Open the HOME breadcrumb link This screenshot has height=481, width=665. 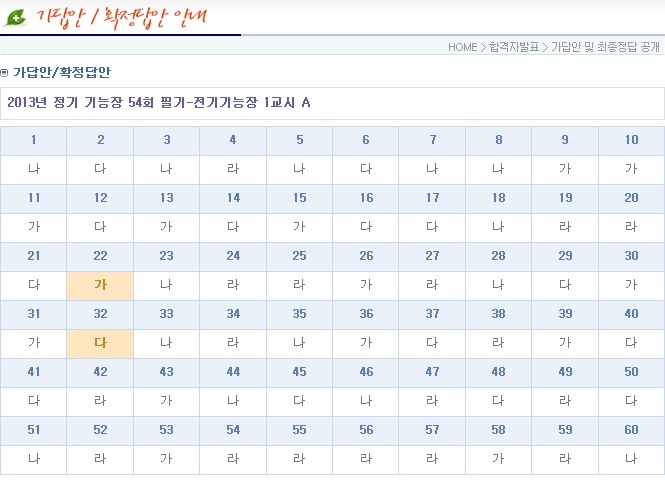coord(462,47)
